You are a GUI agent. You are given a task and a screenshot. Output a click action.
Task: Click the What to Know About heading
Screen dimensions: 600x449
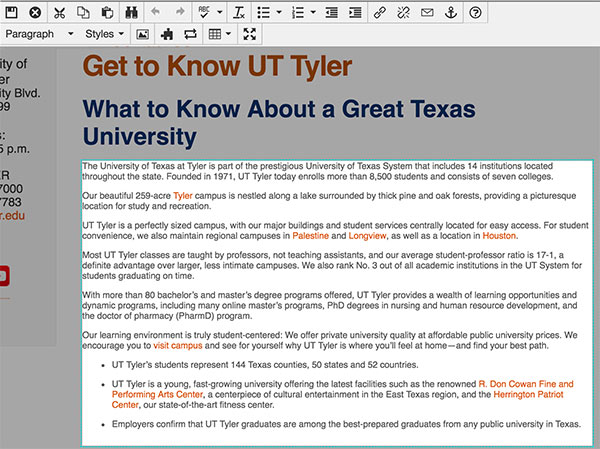[x=279, y=122]
